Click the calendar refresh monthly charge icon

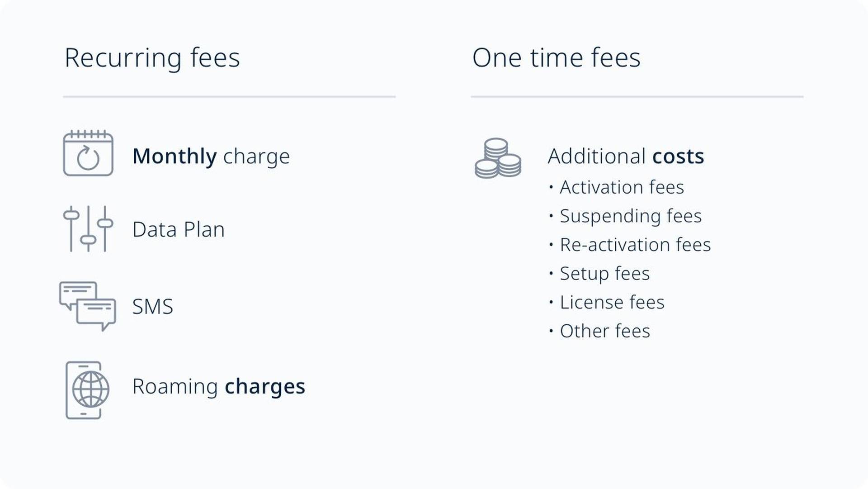[x=88, y=153]
